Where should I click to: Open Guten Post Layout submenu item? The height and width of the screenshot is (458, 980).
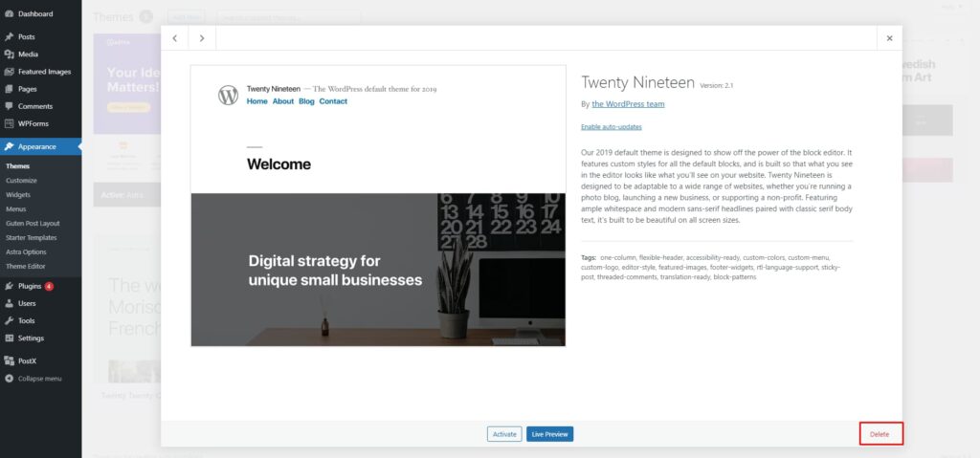(x=33, y=224)
